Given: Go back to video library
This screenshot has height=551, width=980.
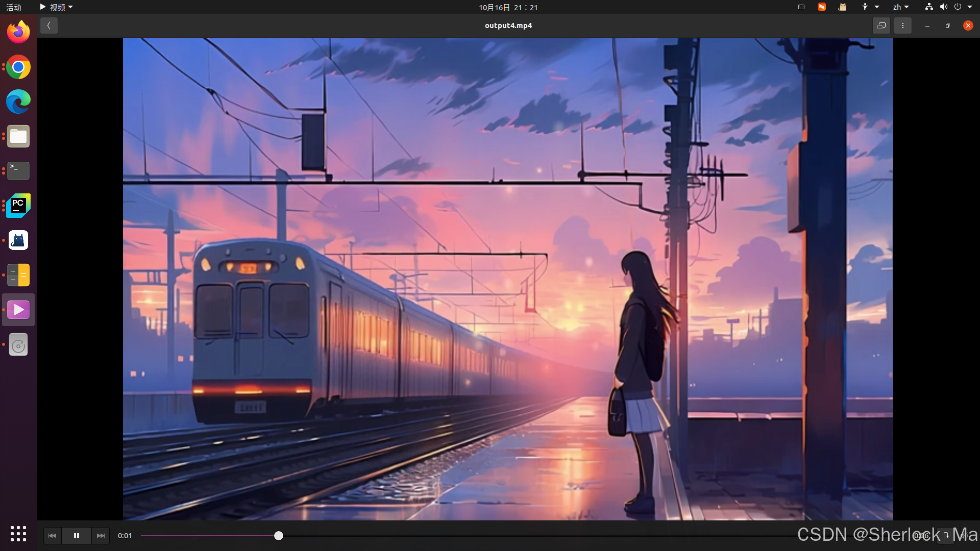Looking at the screenshot, I should [x=49, y=26].
